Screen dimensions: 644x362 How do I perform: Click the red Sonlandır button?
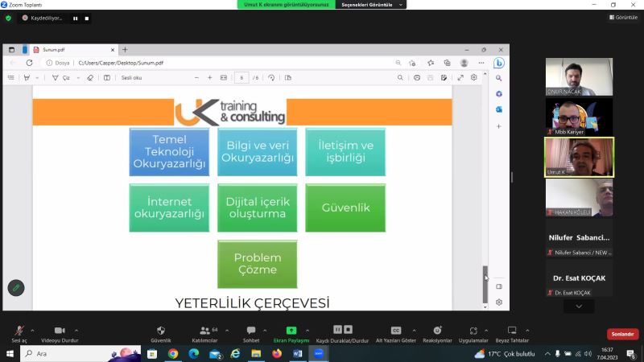622,334
